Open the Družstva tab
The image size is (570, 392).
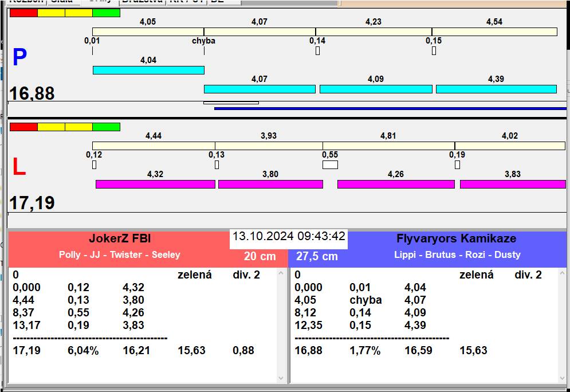(x=142, y=2)
